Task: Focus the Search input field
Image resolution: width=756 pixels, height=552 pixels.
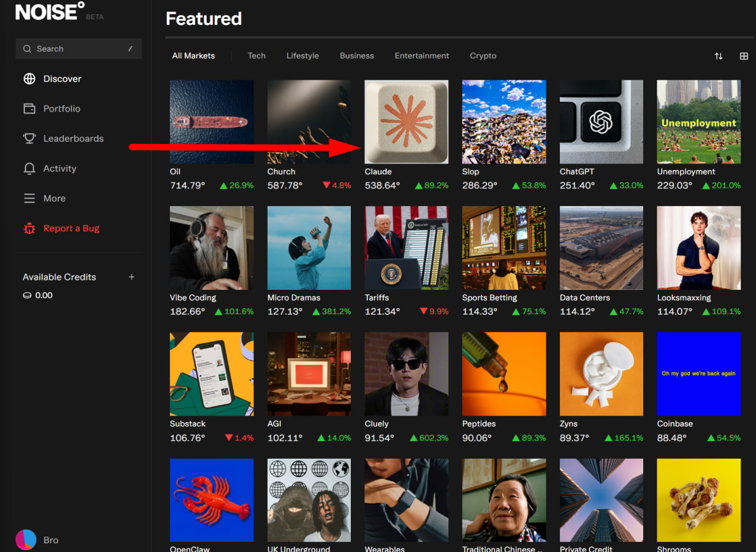Action: click(x=79, y=49)
